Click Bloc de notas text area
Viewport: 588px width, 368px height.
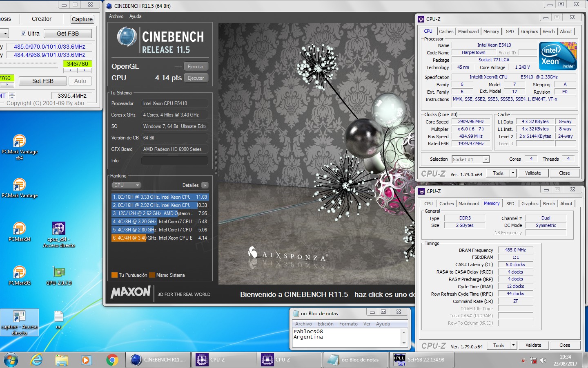pyautogui.click(x=347, y=337)
